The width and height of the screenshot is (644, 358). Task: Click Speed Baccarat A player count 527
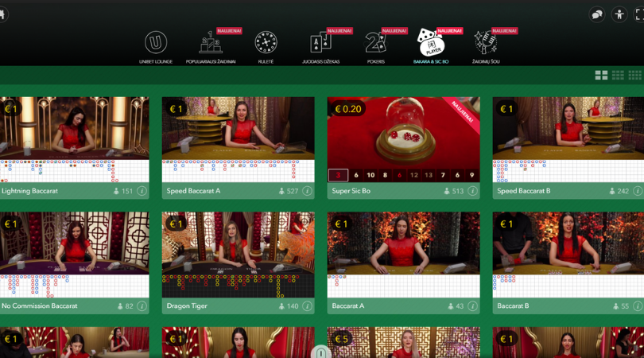289,191
